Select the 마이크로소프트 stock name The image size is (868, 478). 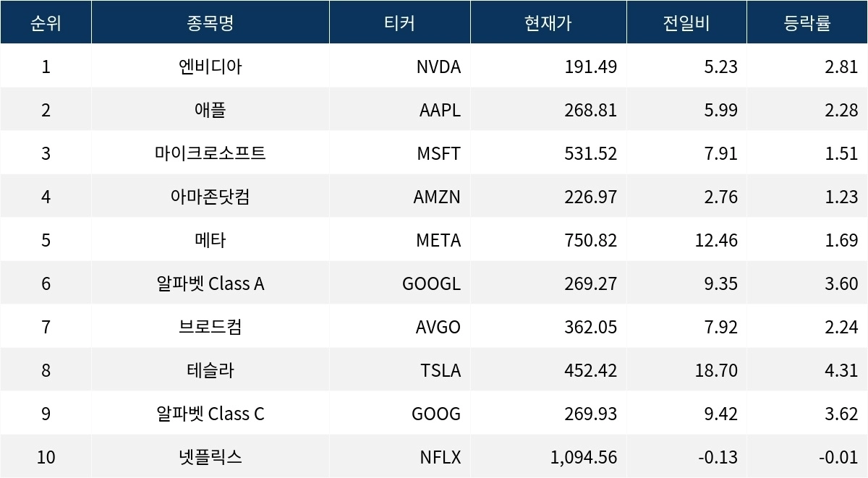[210, 153]
